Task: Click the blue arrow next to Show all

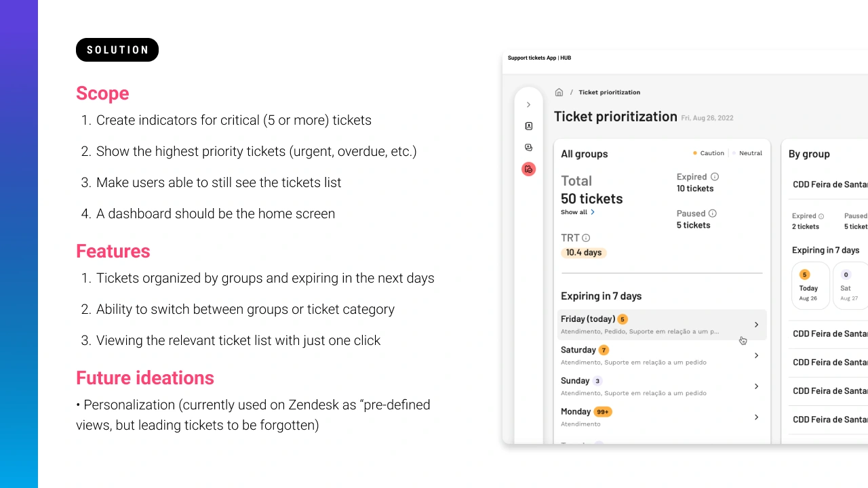Action: point(593,212)
